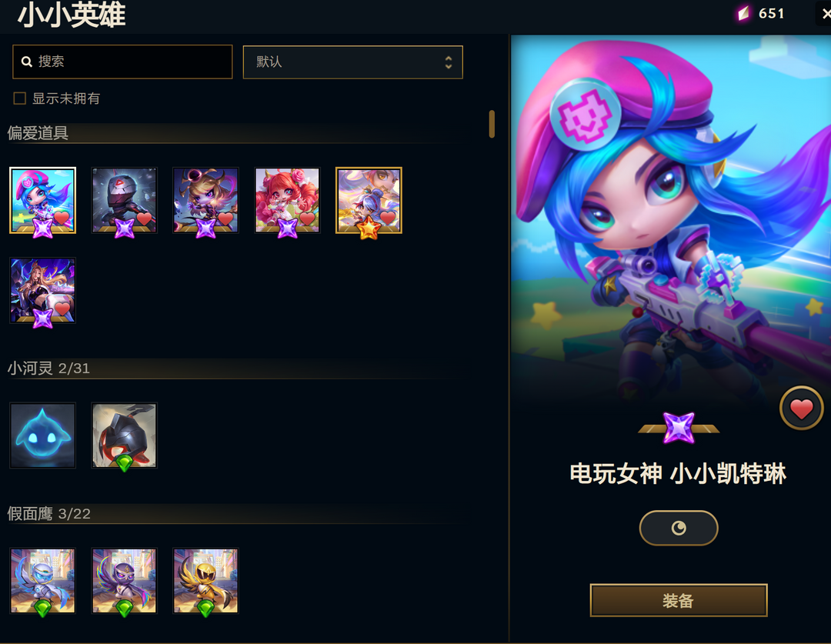Click the preview eye button under name
The width and height of the screenshot is (831, 644).
679,528
